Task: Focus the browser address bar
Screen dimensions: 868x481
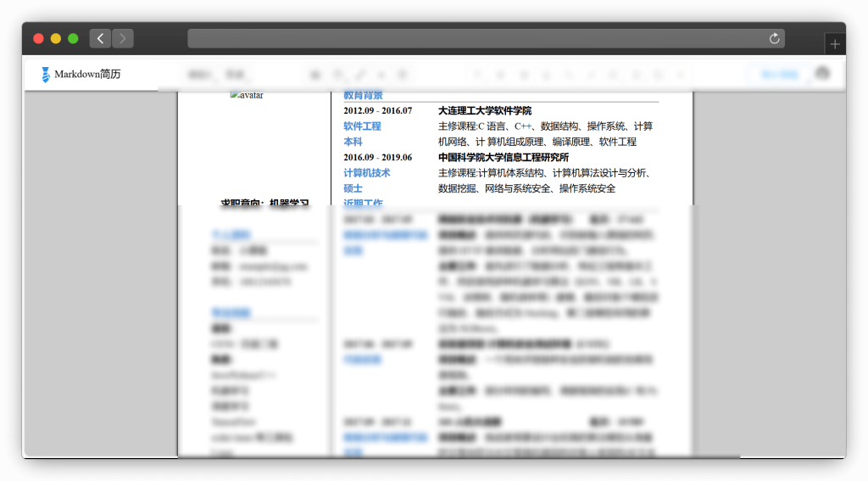Action: pyautogui.click(x=486, y=38)
